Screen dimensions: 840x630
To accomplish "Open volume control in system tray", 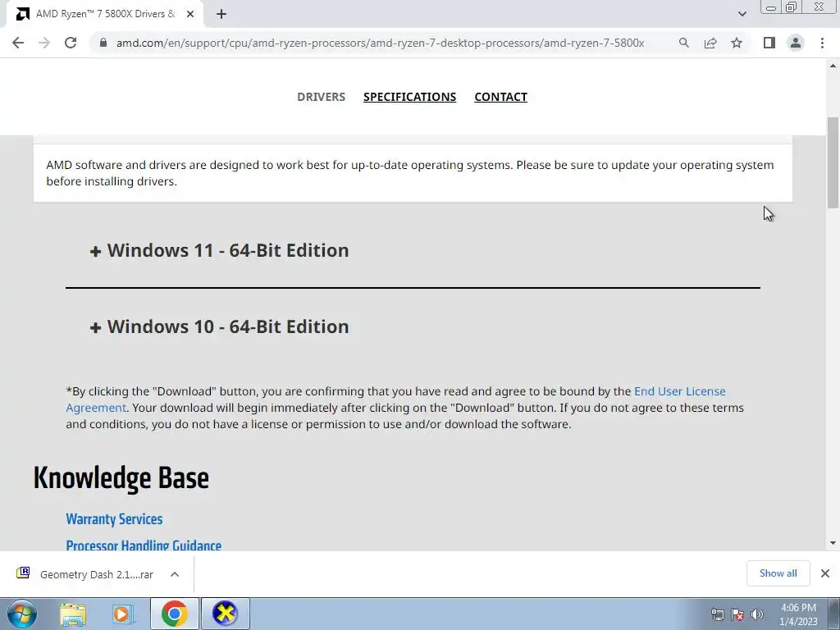I will [757, 614].
